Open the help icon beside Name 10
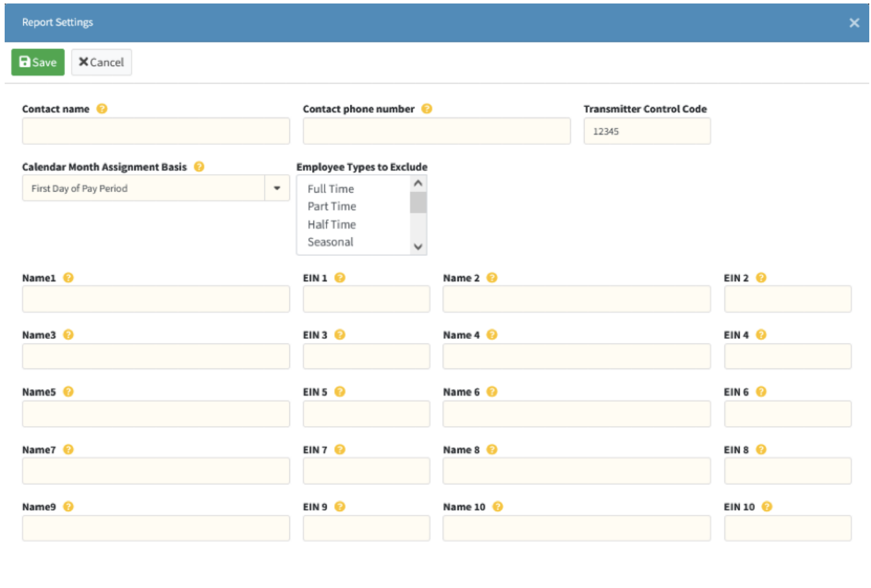 [498, 506]
